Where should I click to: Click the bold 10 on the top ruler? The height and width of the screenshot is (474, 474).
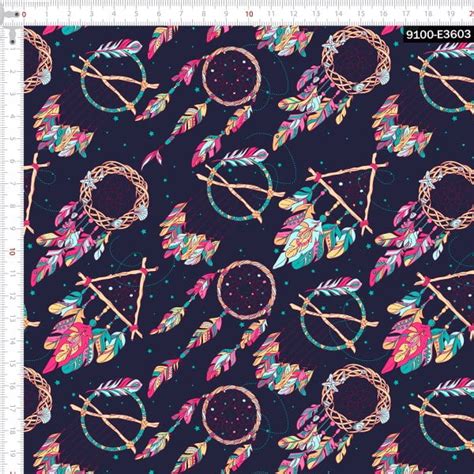coord(249,14)
